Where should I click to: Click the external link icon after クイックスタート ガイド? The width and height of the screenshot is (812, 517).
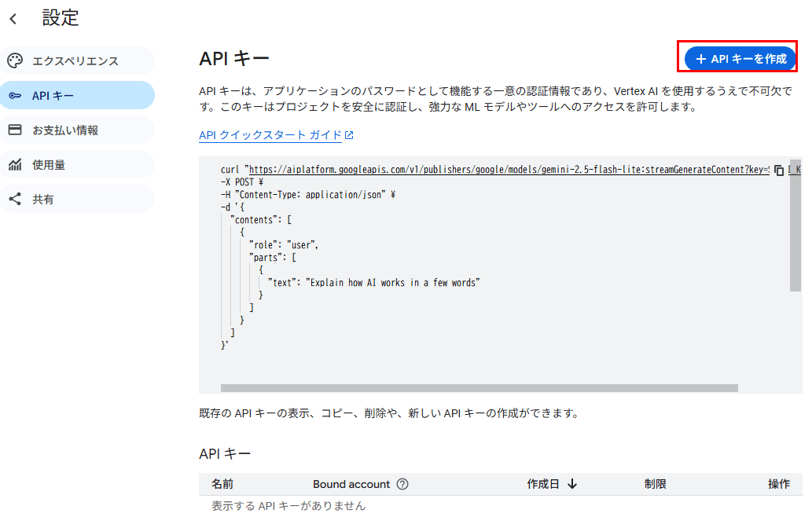(x=350, y=135)
